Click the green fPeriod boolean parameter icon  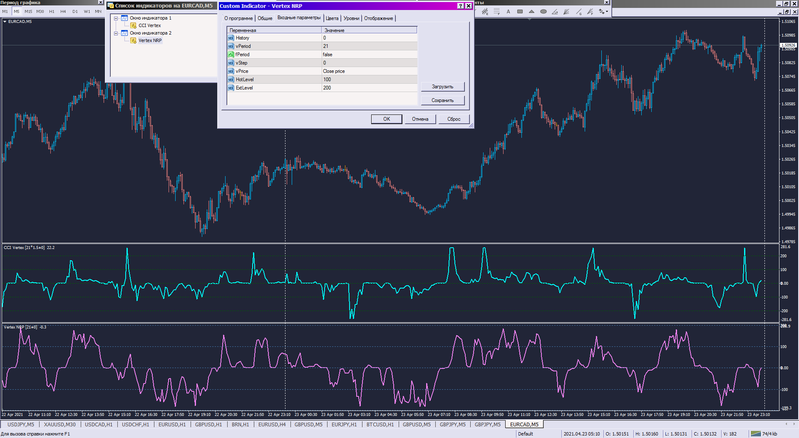point(231,54)
